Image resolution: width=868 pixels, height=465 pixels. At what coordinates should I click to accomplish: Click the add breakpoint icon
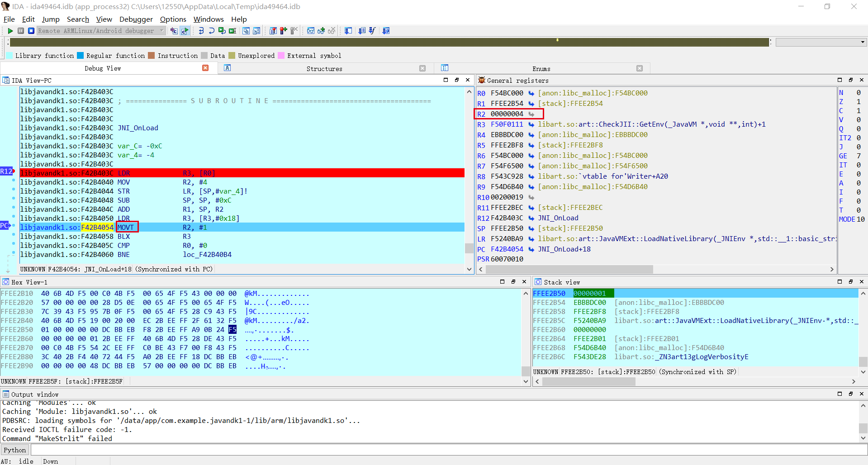[x=284, y=31]
